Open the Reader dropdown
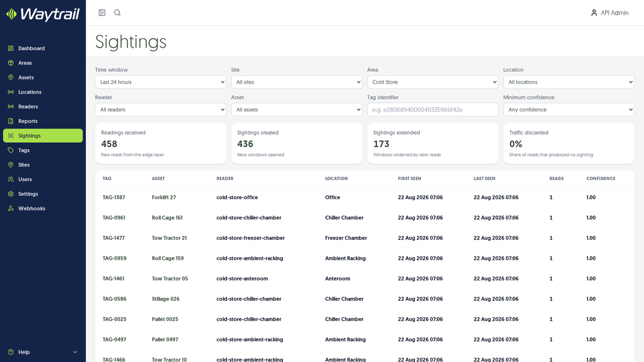Image resolution: width=644 pixels, height=362 pixels. [x=161, y=110]
